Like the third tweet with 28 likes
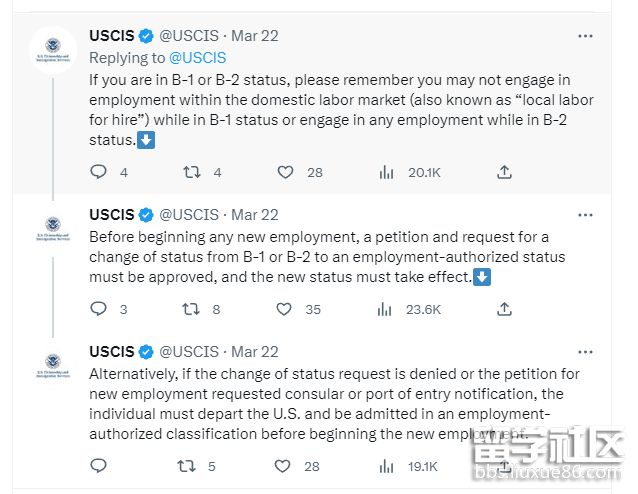638x494 pixels. 282,466
